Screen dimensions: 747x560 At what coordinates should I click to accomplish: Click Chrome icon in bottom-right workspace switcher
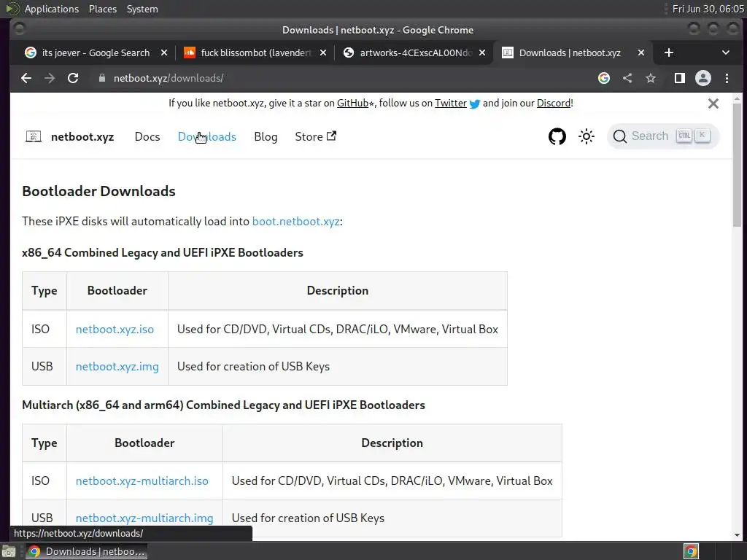click(x=692, y=551)
